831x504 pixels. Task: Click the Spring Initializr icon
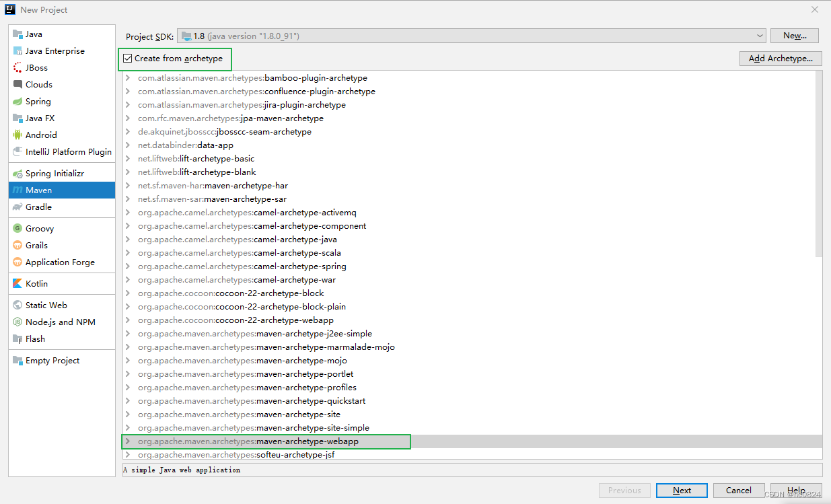pos(17,174)
